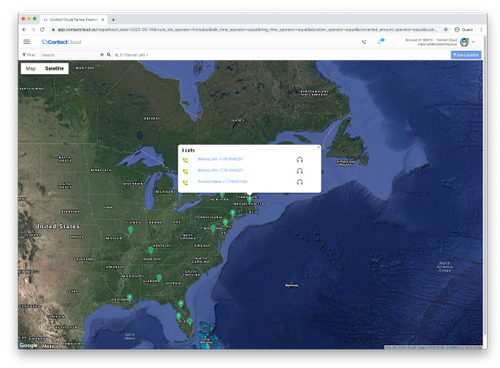Play recording for the third call entry
The height and width of the screenshot is (368, 500).
[x=300, y=182]
